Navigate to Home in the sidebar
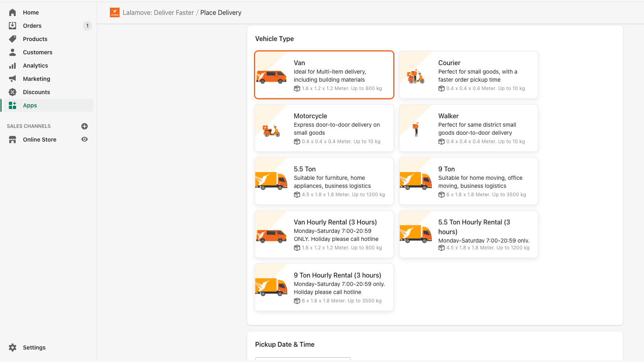644x362 pixels. pyautogui.click(x=12, y=12)
